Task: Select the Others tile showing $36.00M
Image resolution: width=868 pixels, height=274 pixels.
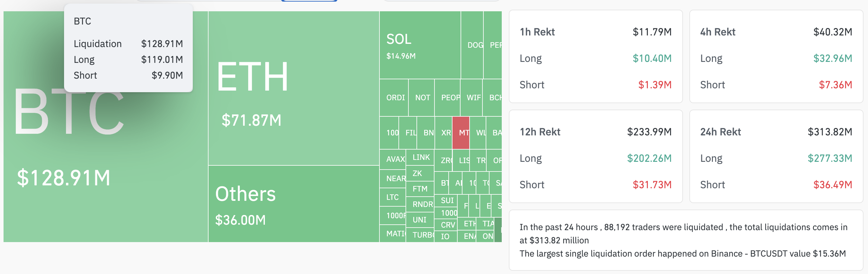Action: pyautogui.click(x=293, y=204)
